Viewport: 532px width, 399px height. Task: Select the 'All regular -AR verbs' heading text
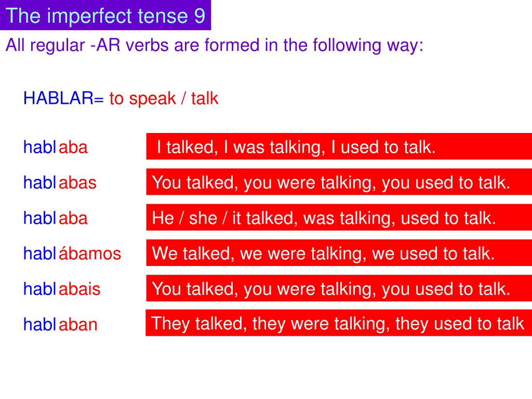[215, 46]
